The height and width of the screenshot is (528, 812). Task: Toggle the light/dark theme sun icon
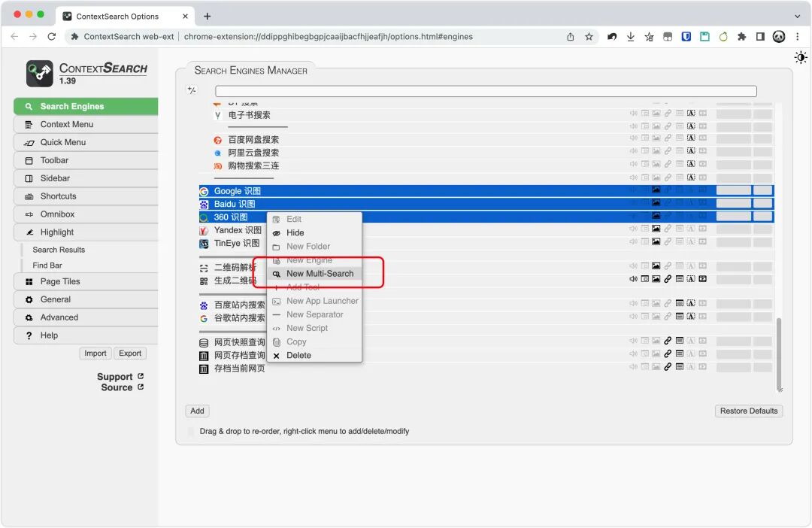click(x=801, y=57)
